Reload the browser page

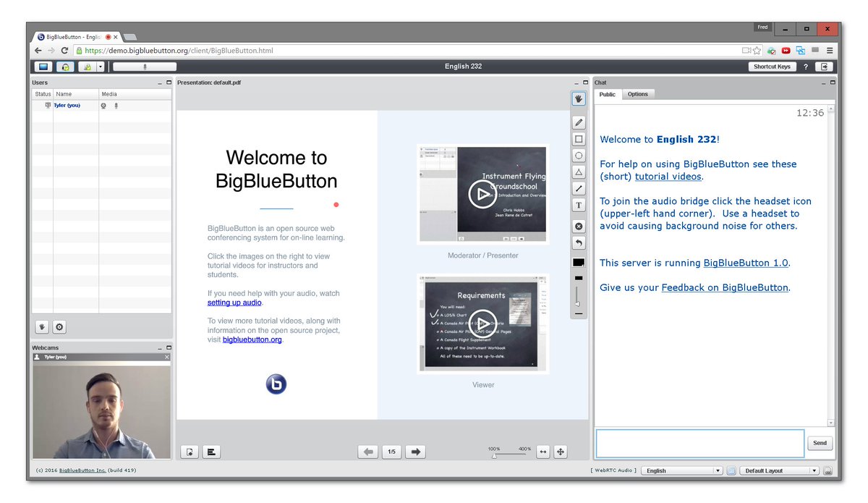[64, 51]
